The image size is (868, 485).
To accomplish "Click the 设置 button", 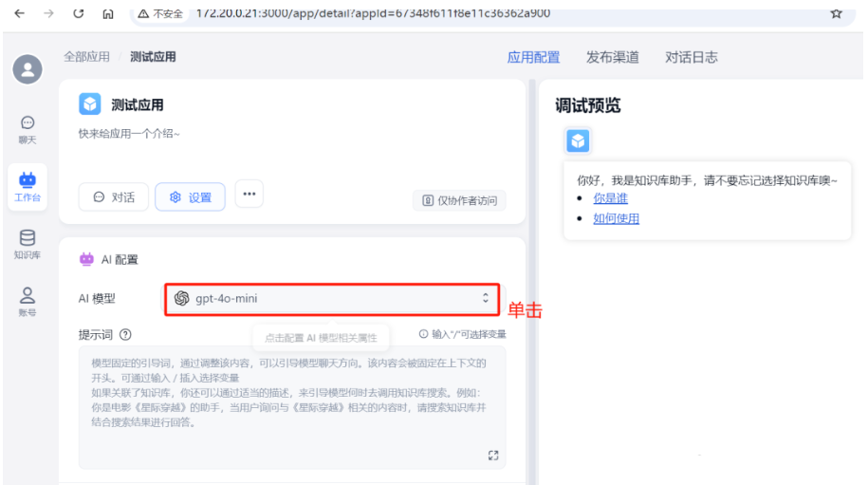I will click(190, 197).
